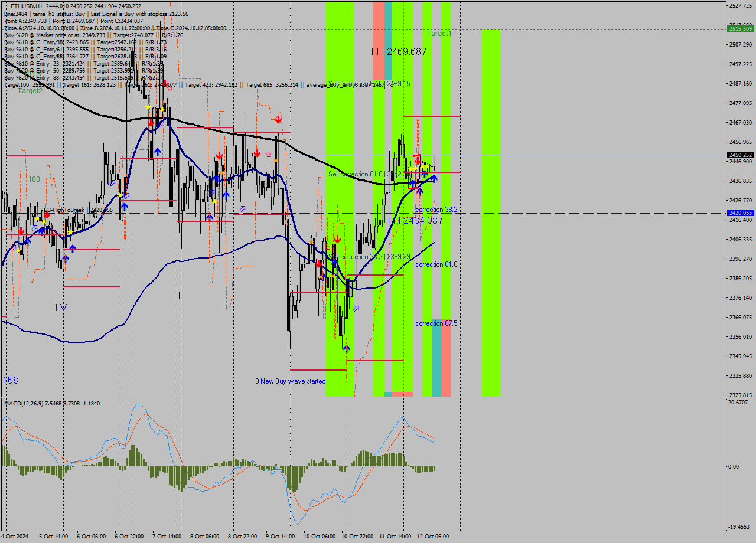Select the 'I I I 2469.687' wave label
Viewport: 756px width, 543px height.
(399, 51)
